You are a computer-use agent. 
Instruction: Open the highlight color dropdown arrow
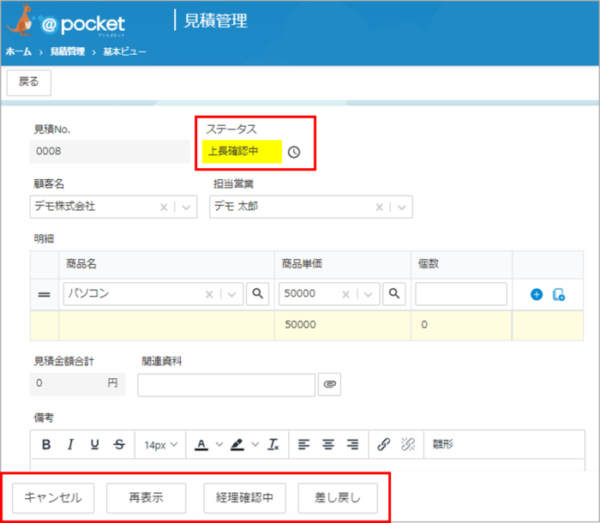(x=255, y=445)
